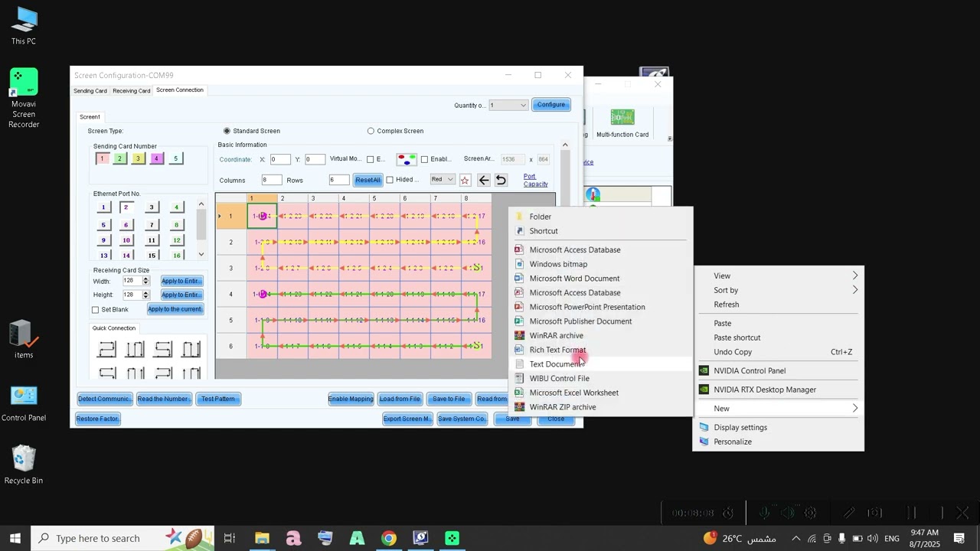Click the ResetAll button
980x551 pixels.
(367, 180)
